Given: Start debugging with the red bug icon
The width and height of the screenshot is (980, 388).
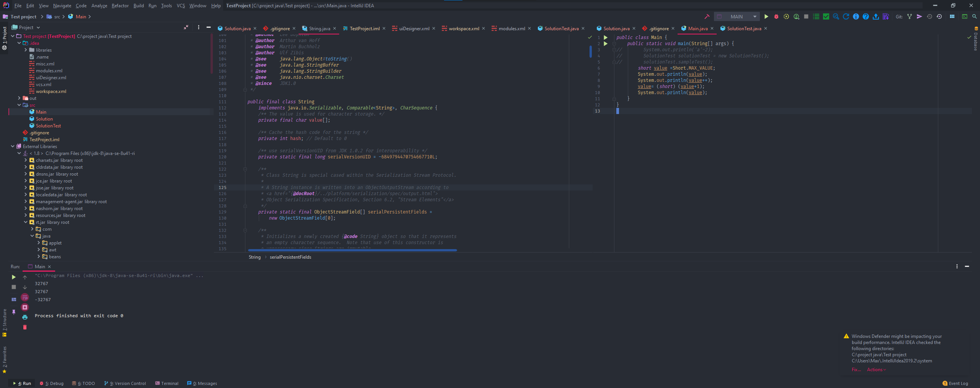Looking at the screenshot, I should 776,16.
